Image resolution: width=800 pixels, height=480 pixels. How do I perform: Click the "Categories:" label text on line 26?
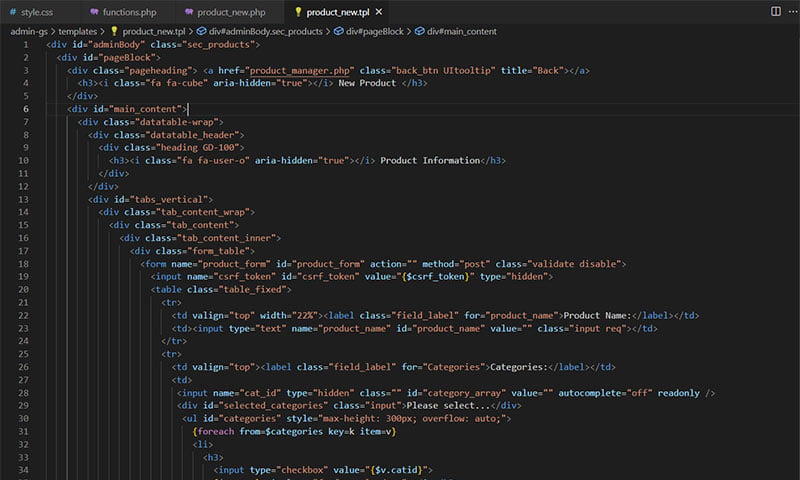point(519,367)
